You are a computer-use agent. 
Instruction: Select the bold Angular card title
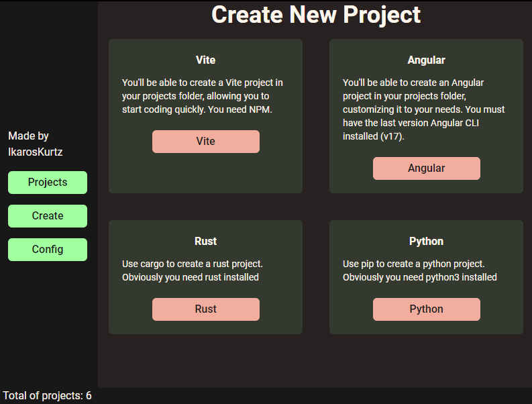pos(426,60)
